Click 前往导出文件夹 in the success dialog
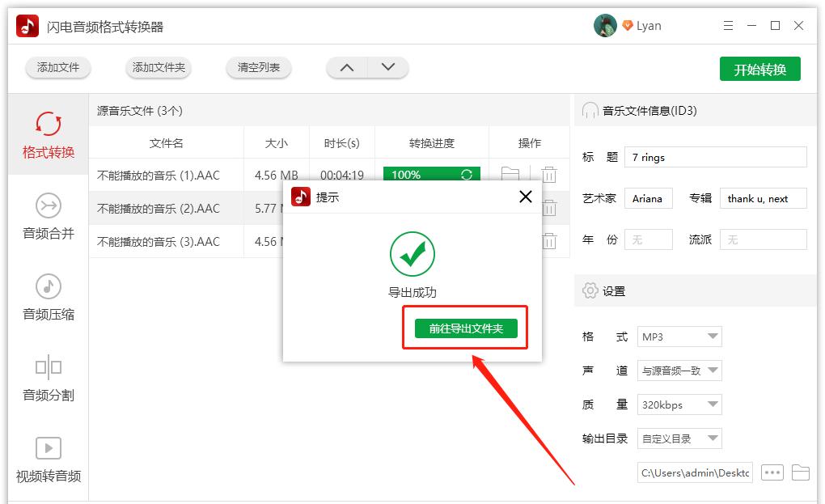825x504 pixels. [x=465, y=328]
